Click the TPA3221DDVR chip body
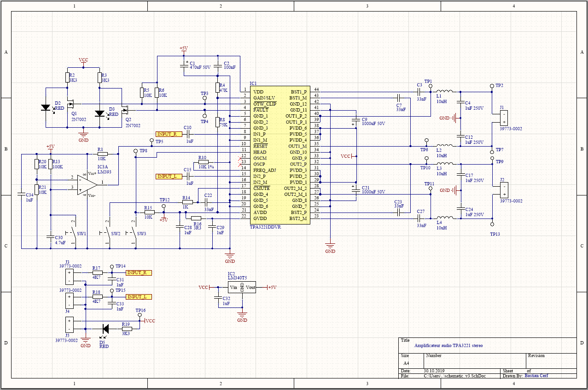 pyautogui.click(x=280, y=155)
